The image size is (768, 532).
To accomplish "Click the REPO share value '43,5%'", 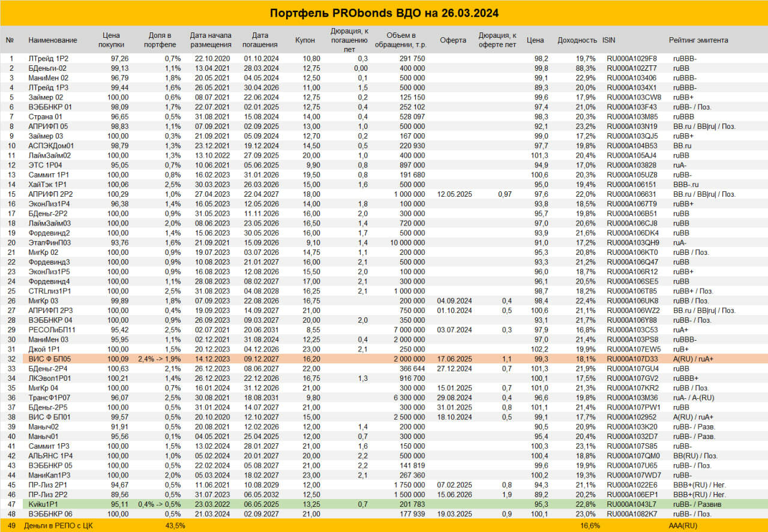I will (x=175, y=525).
